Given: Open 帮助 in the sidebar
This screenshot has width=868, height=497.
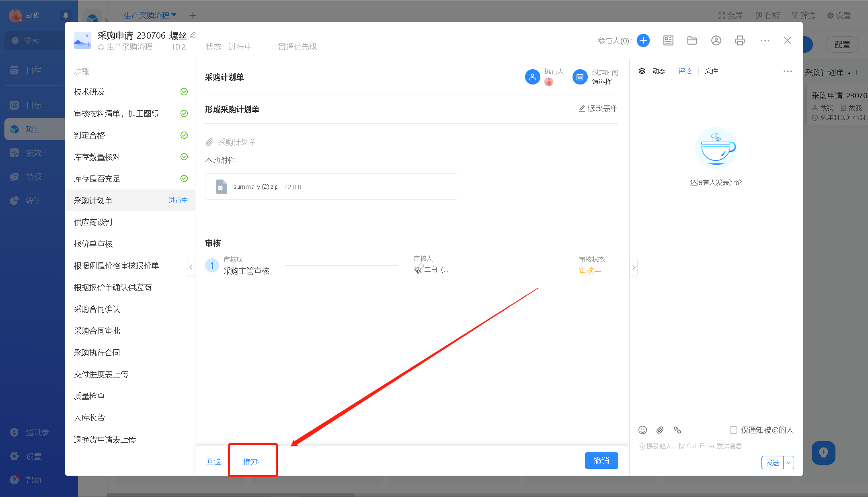Looking at the screenshot, I should (x=33, y=480).
